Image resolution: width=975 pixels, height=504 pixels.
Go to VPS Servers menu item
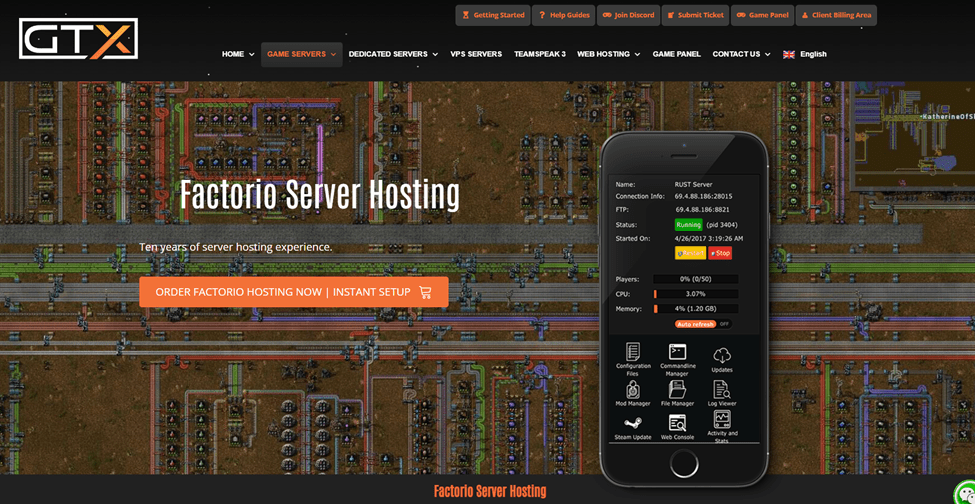[476, 54]
